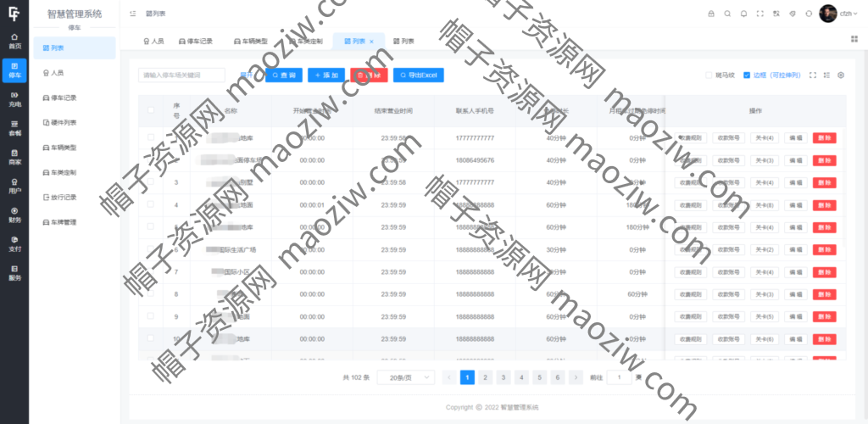Select the 停车 parking module in main sidebar

coord(14,70)
